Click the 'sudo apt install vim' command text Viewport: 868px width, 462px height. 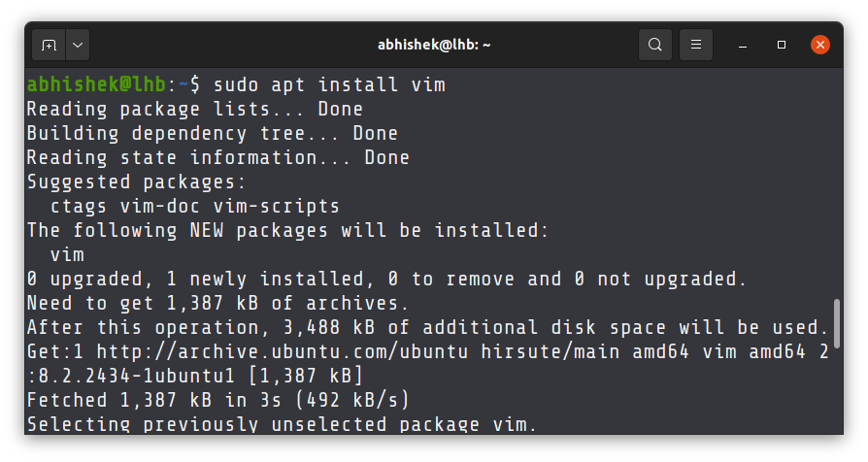(x=328, y=84)
